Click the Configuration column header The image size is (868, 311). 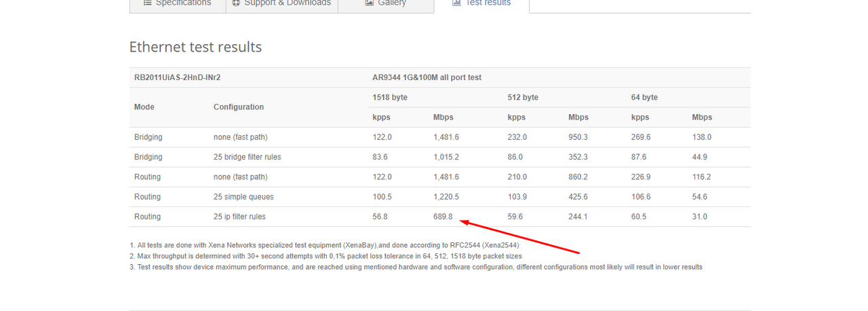tap(239, 107)
